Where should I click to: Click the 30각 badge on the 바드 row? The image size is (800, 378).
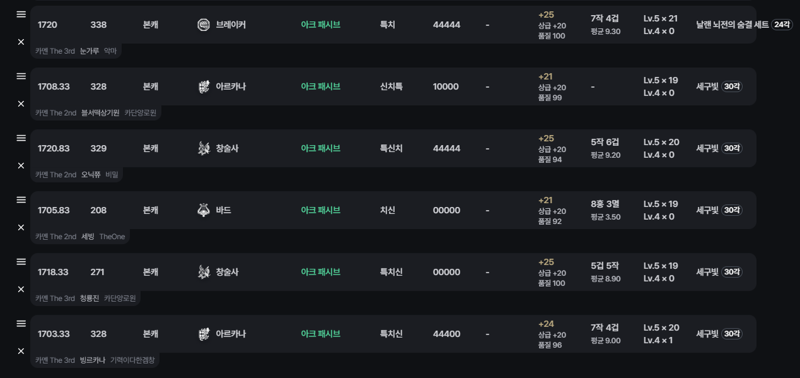click(x=732, y=210)
